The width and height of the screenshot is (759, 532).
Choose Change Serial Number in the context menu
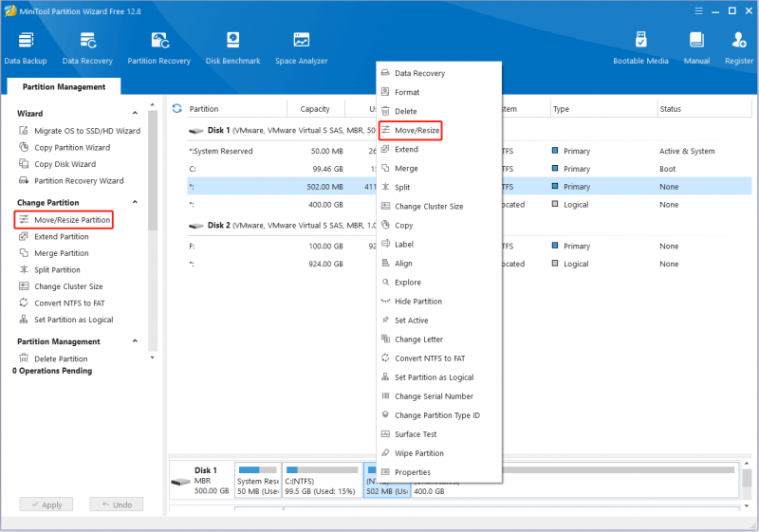tap(439, 396)
